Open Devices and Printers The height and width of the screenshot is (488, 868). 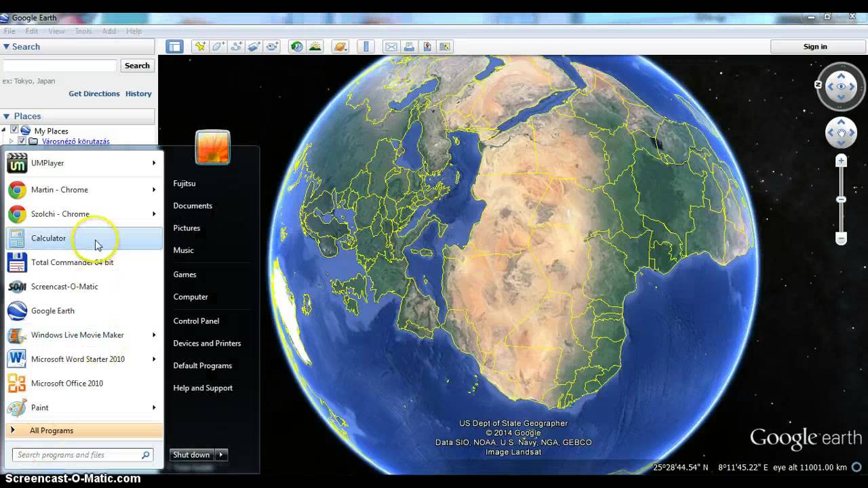pos(207,343)
